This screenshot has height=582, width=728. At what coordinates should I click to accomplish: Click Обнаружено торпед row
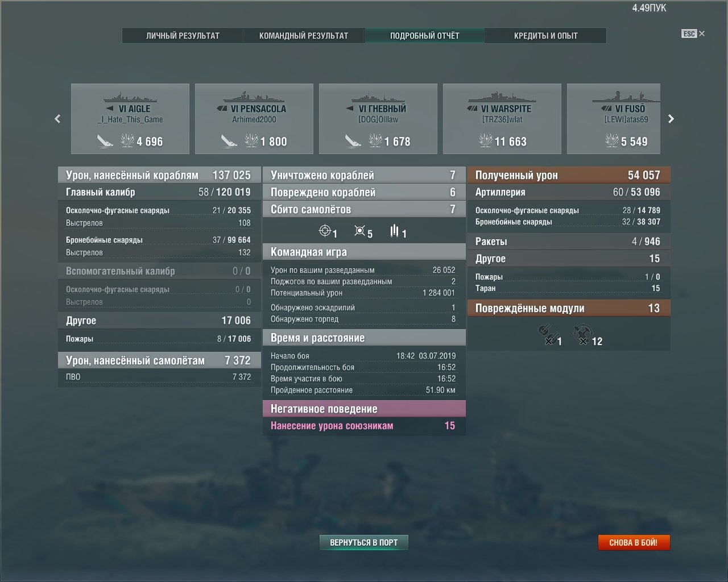(363, 319)
